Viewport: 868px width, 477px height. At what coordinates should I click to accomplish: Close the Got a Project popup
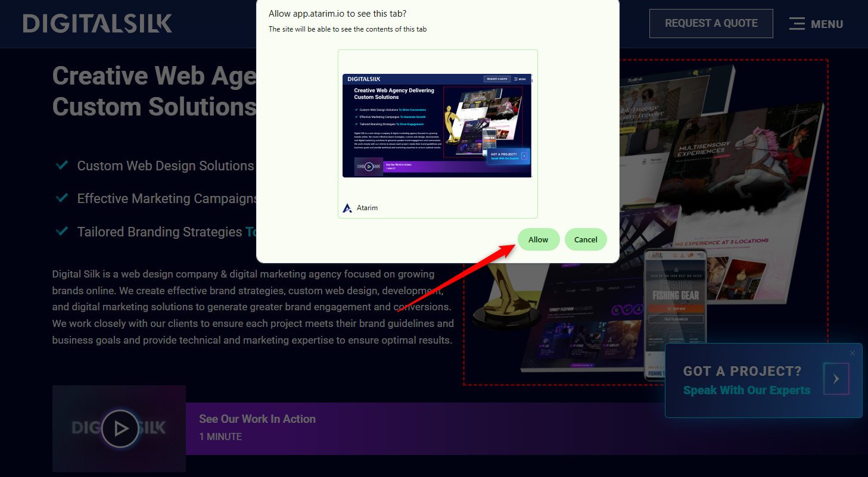point(852,353)
